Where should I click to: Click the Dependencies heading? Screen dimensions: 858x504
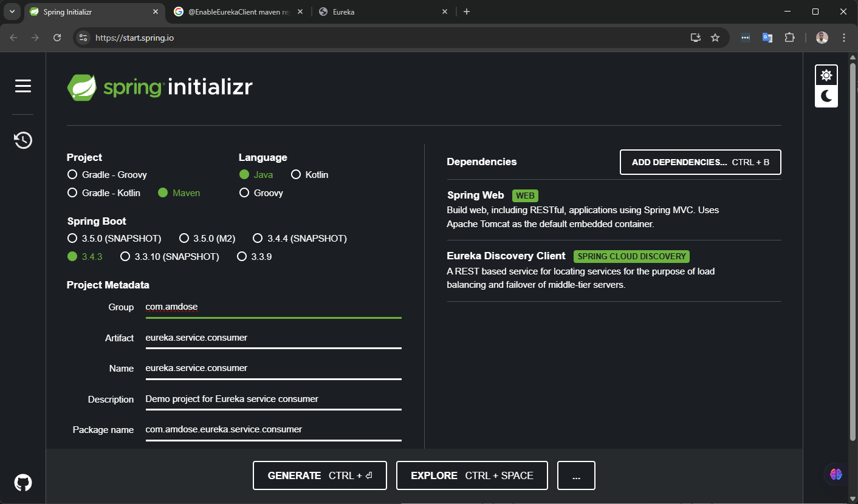pos(482,162)
